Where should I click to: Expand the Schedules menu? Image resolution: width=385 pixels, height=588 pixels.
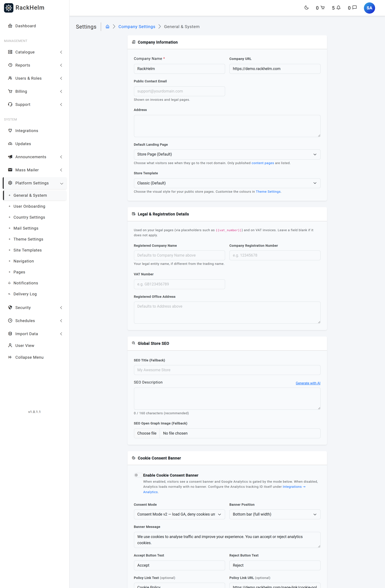coord(35,321)
